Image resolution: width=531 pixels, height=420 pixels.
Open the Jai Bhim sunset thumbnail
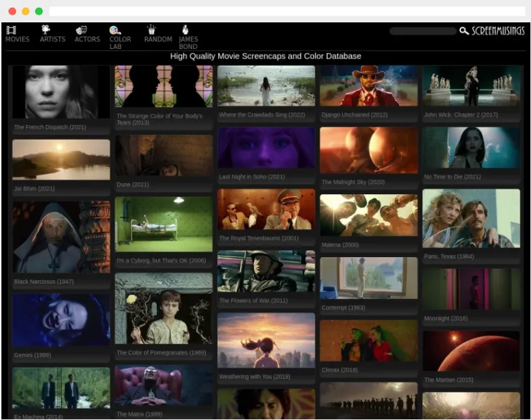pos(62,159)
